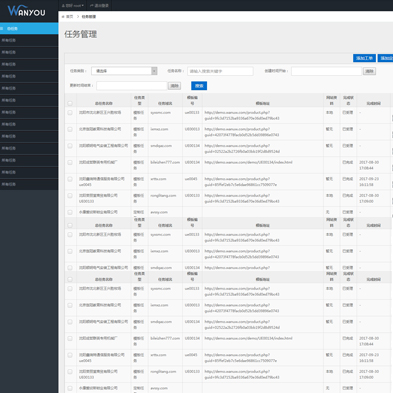
Task: Toggle select-all checkbox in bottom table header
Action: coord(70,279)
